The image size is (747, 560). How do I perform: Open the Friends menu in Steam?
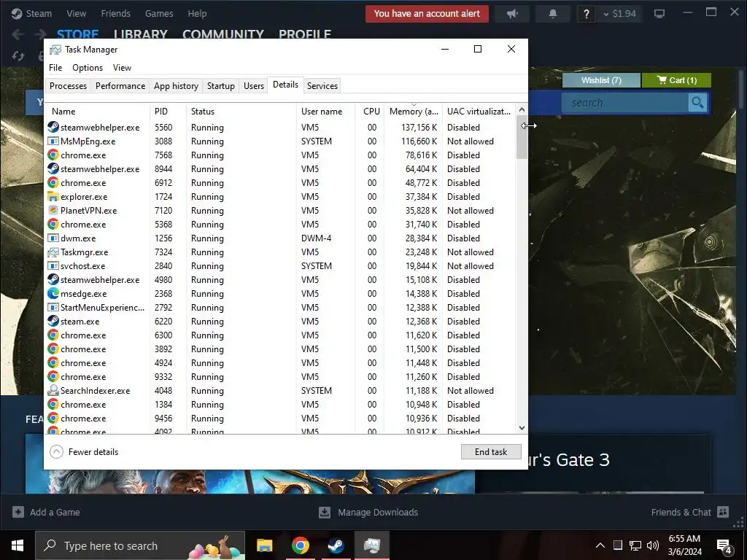[x=116, y=14]
